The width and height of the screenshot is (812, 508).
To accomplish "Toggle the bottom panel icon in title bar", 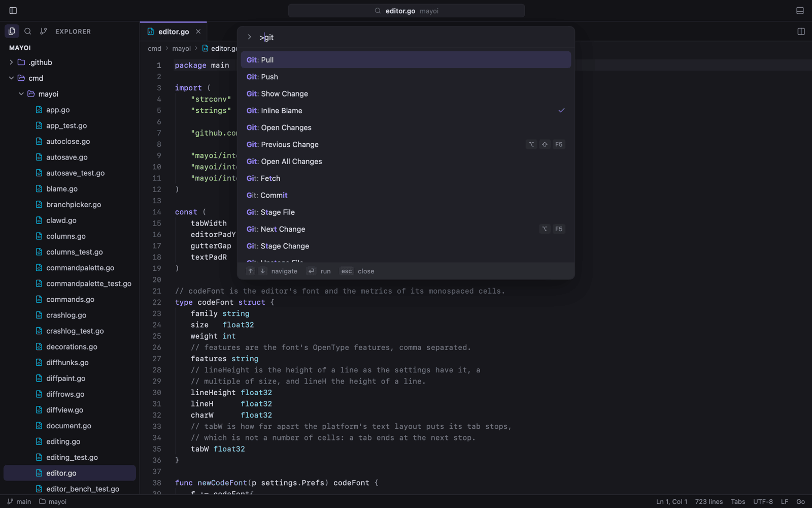I will coord(800,11).
